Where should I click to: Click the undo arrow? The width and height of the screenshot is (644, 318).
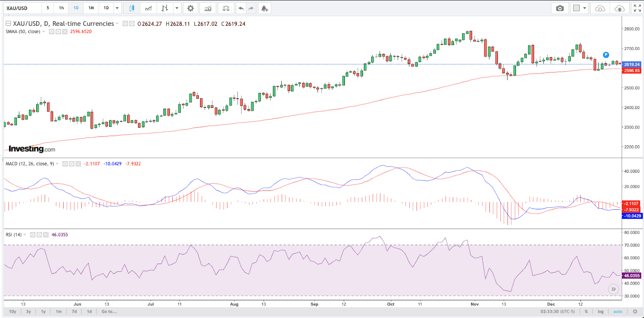click(241, 8)
